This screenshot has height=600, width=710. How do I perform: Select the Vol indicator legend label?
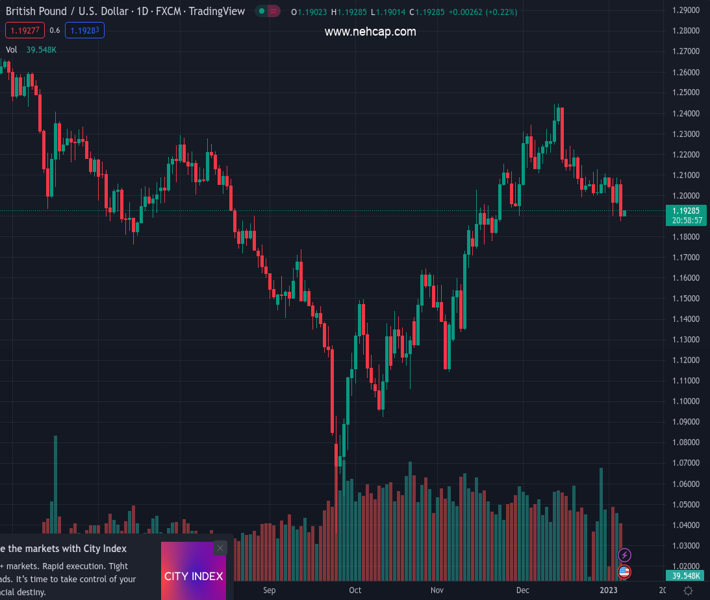(11, 49)
